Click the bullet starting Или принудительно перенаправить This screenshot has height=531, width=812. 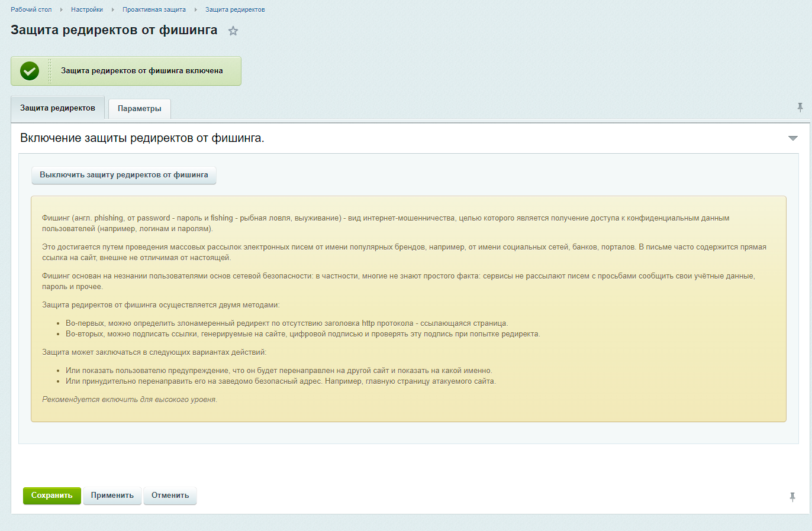[281, 381]
